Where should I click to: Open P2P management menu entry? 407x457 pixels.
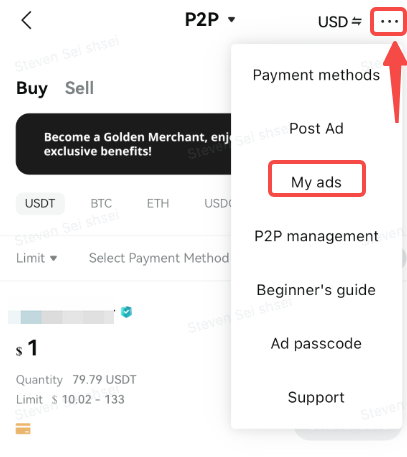coord(316,236)
